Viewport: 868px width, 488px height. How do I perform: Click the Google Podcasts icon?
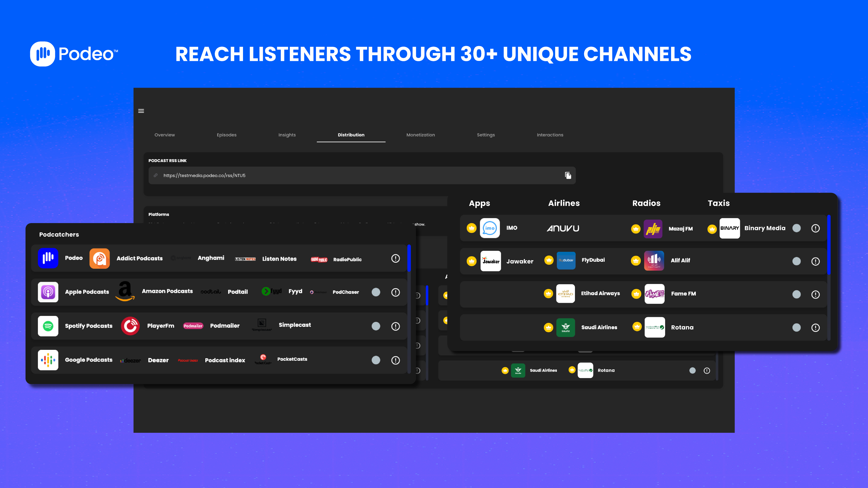point(48,360)
